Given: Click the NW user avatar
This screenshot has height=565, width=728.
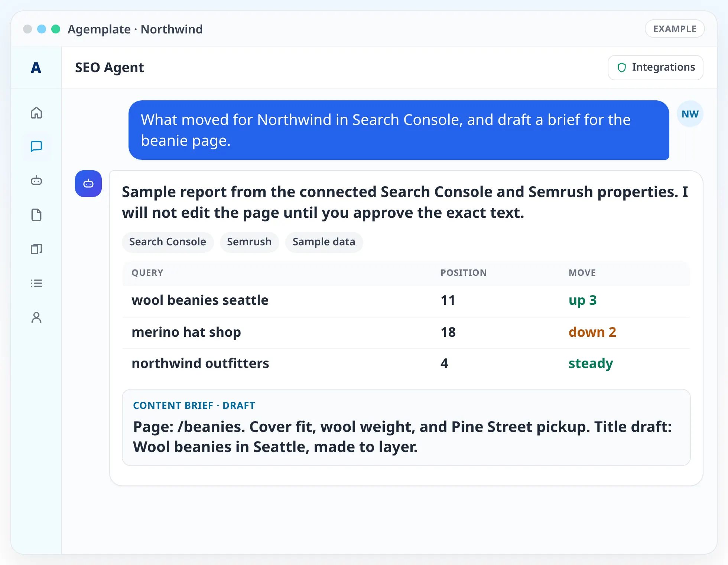Looking at the screenshot, I should point(690,114).
